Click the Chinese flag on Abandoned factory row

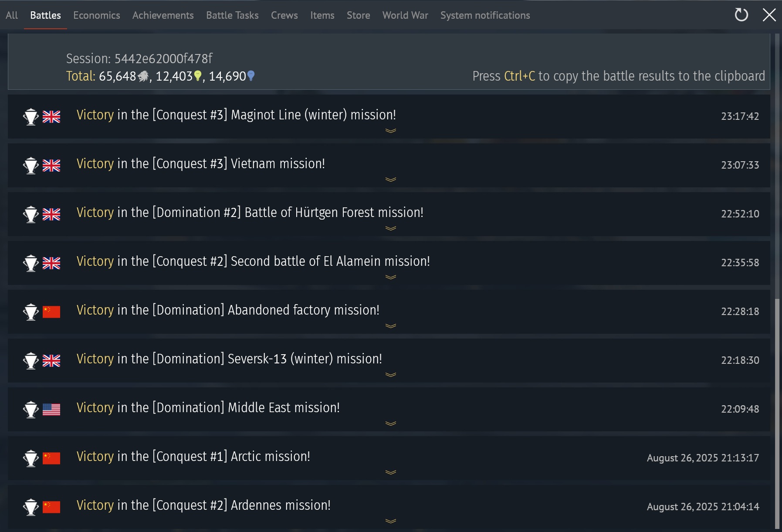pyautogui.click(x=51, y=312)
